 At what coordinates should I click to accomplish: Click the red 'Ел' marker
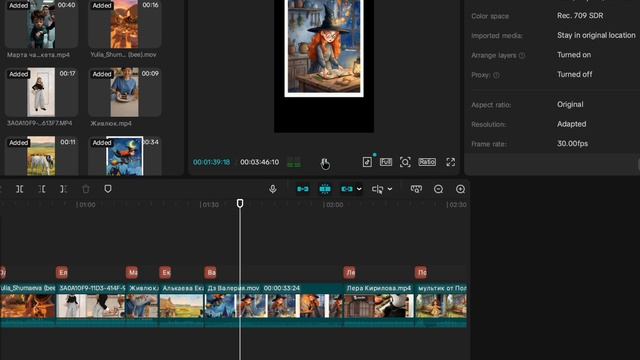[x=62, y=272]
